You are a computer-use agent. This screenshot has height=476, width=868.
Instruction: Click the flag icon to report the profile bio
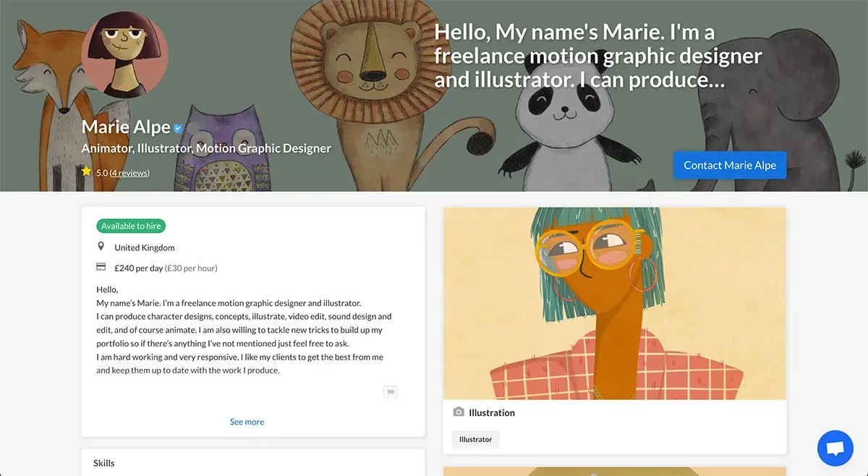click(391, 393)
